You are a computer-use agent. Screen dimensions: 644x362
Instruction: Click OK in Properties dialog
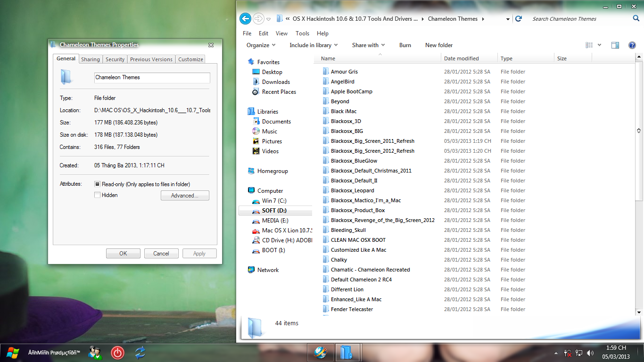tap(123, 254)
